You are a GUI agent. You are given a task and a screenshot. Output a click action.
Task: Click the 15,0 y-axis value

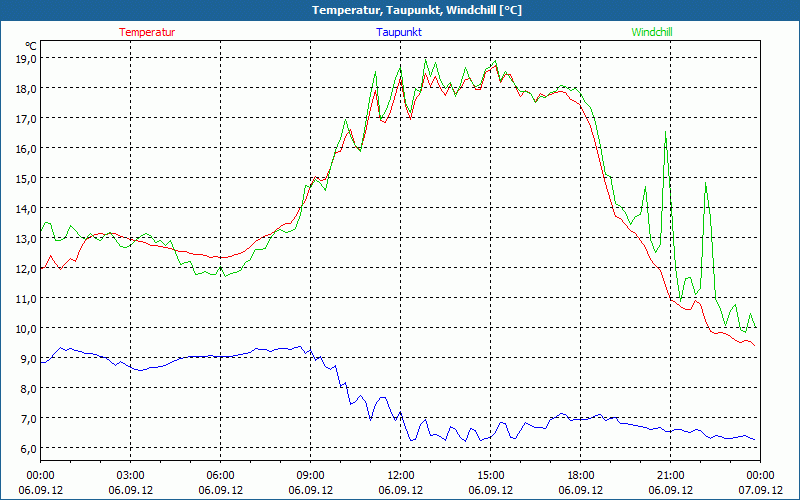coord(27,179)
